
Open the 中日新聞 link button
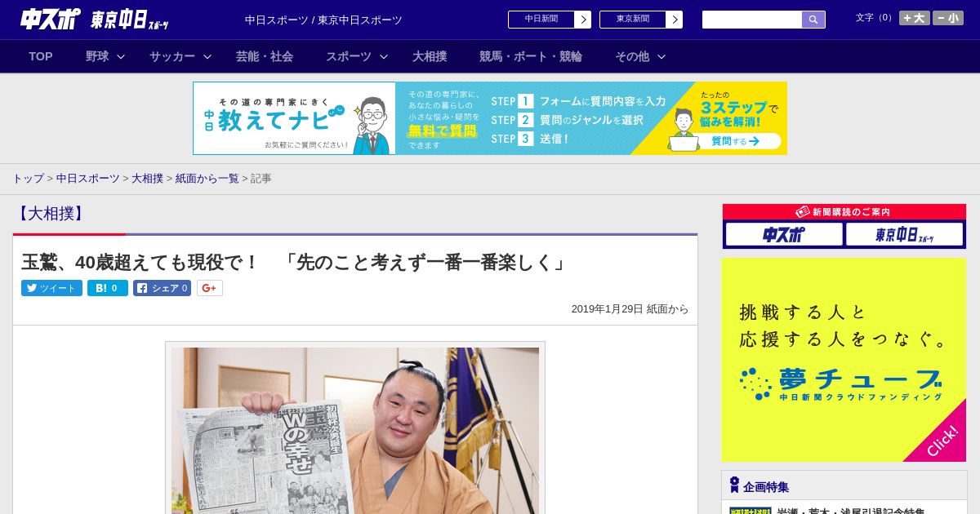(x=549, y=19)
